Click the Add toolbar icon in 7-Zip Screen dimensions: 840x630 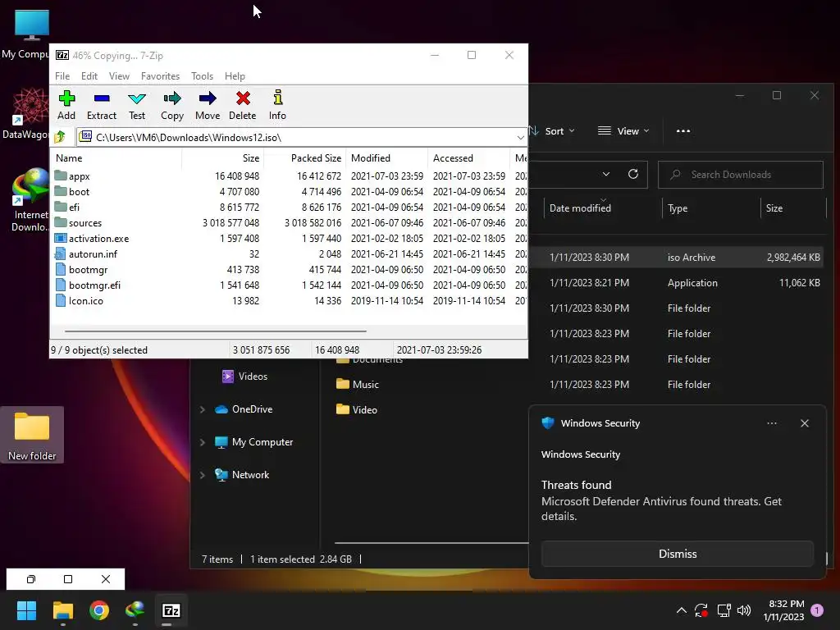tap(66, 105)
